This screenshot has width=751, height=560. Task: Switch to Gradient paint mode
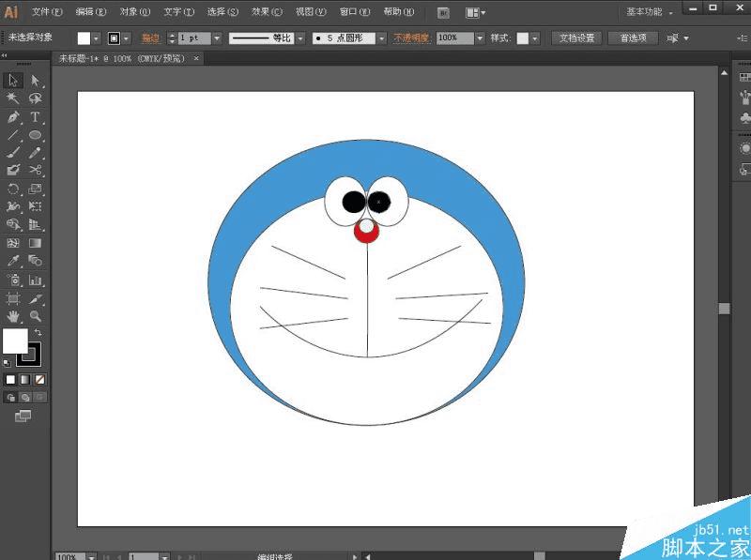[24, 380]
